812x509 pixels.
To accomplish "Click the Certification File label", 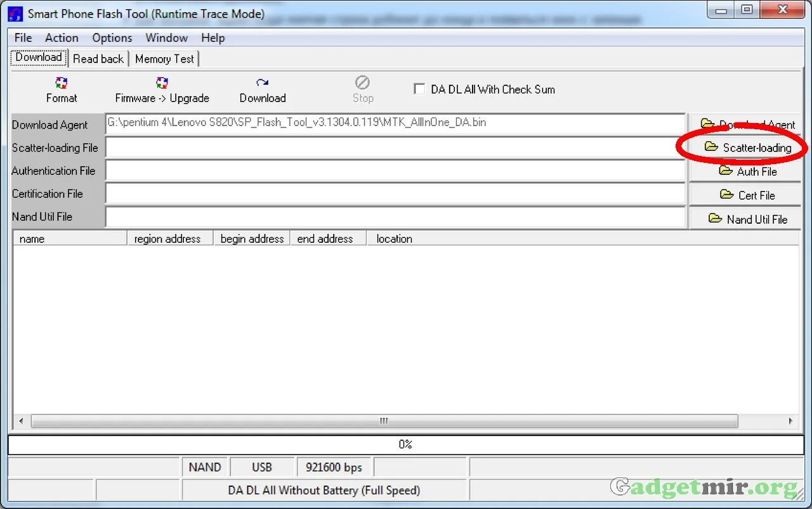I will coord(48,193).
